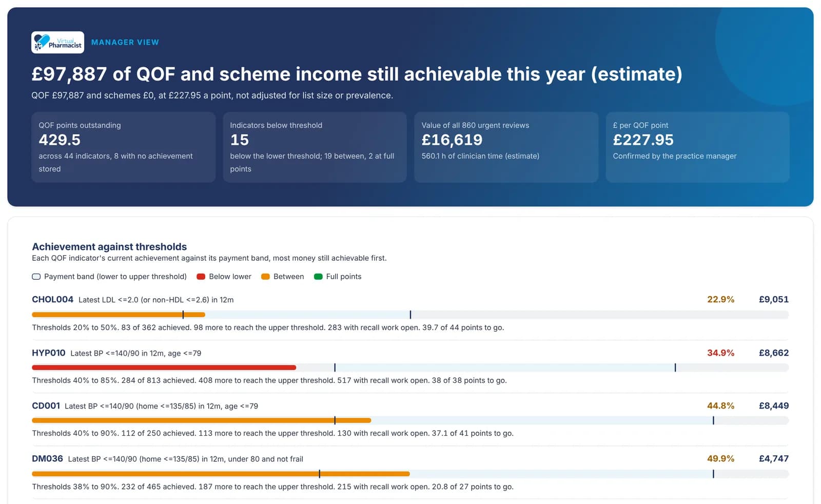Screen dimensions: 821x504
Task: Click the HYP010 red progress bar
Action: [x=164, y=367]
